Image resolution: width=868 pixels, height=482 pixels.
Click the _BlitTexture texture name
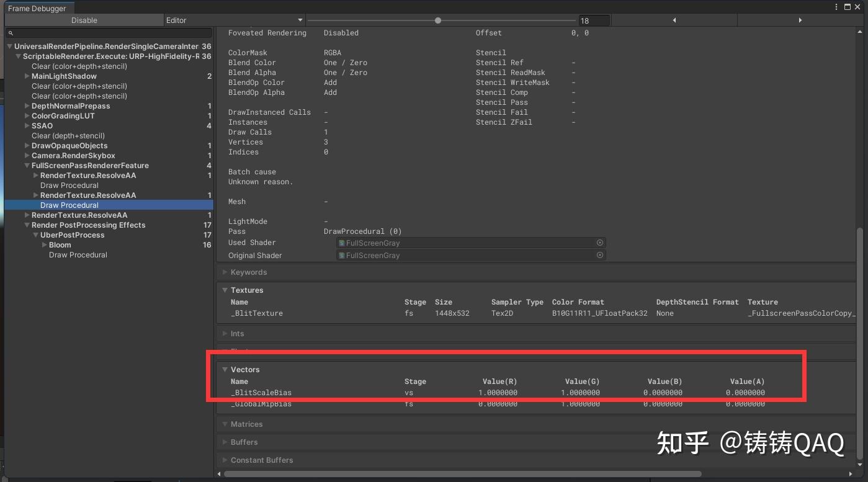click(257, 313)
